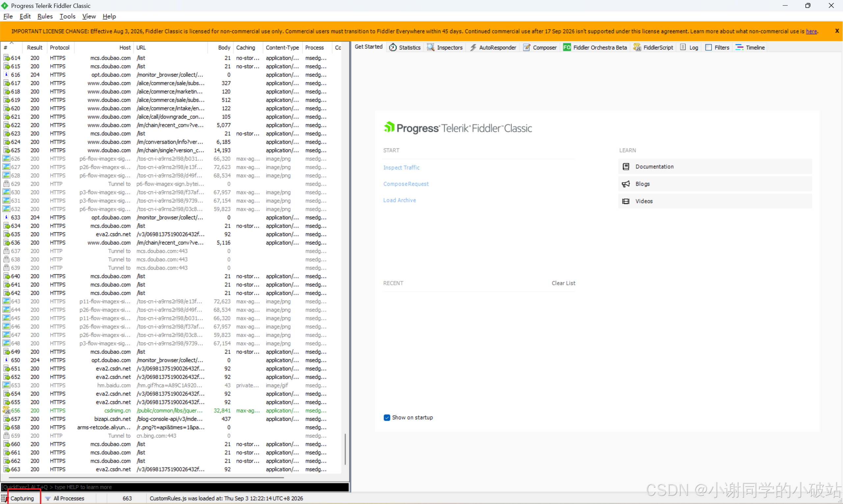Select session 658 host arms-retcode.aliyun
Image resolution: width=843 pixels, height=504 pixels.
(104, 428)
